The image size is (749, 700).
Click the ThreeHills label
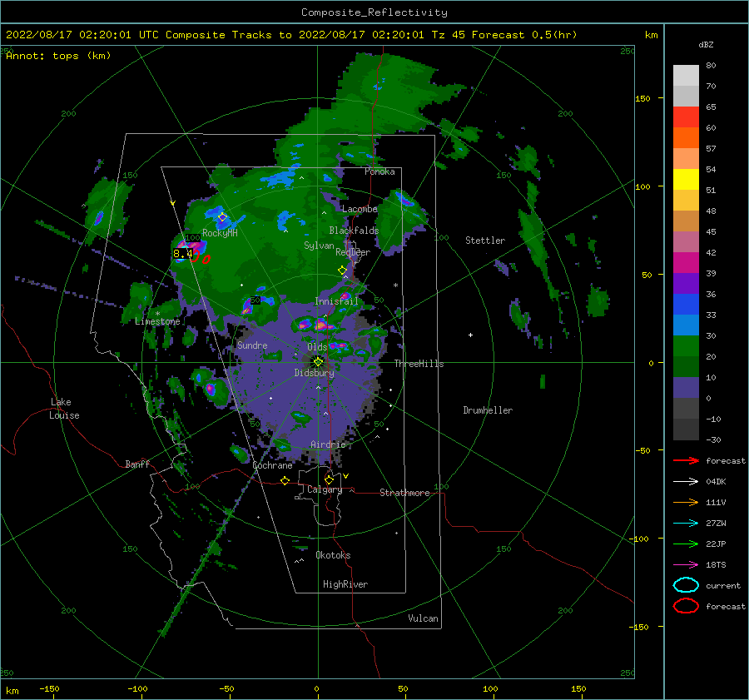pos(419,364)
